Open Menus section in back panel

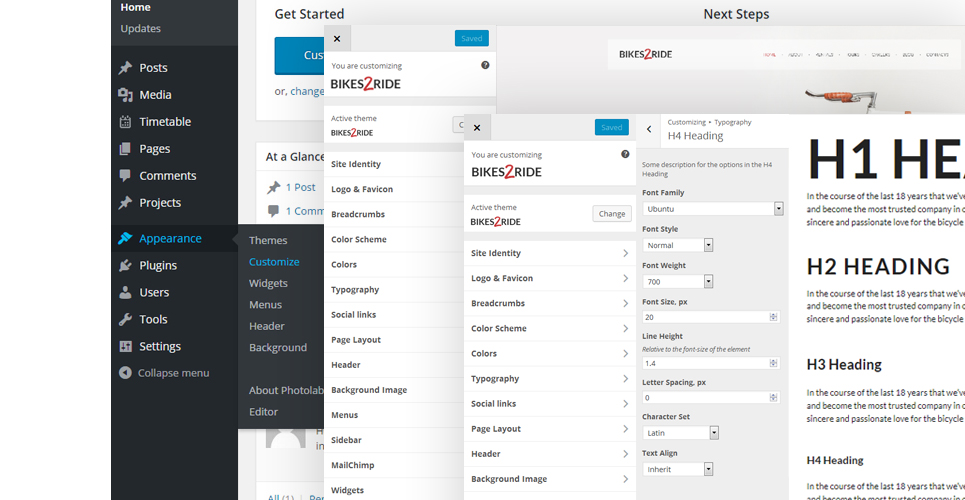tap(394, 415)
